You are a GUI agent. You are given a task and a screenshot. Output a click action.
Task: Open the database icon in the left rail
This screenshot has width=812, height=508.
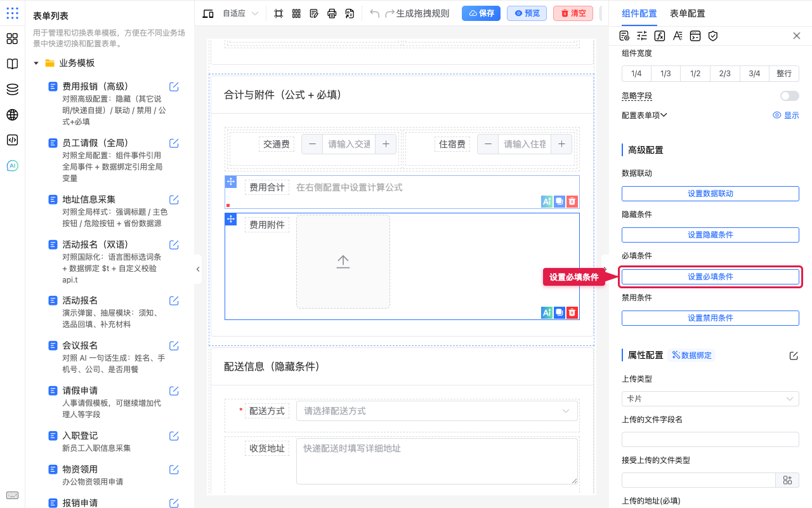[12, 90]
